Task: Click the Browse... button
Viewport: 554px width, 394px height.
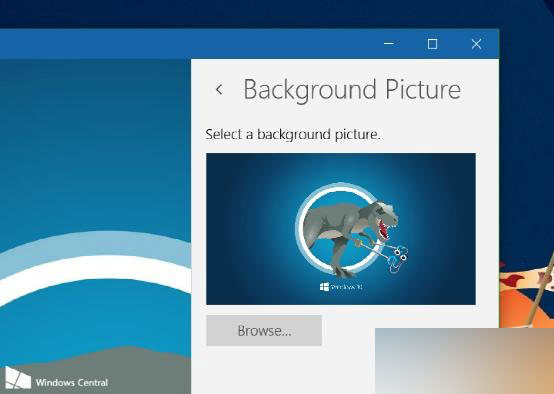Action: (x=264, y=331)
